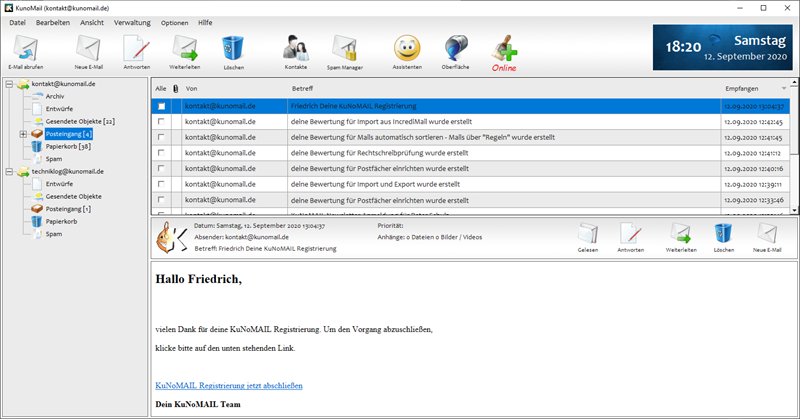
Task: Select checkbox of IncrediMail import message
Action: (x=161, y=121)
